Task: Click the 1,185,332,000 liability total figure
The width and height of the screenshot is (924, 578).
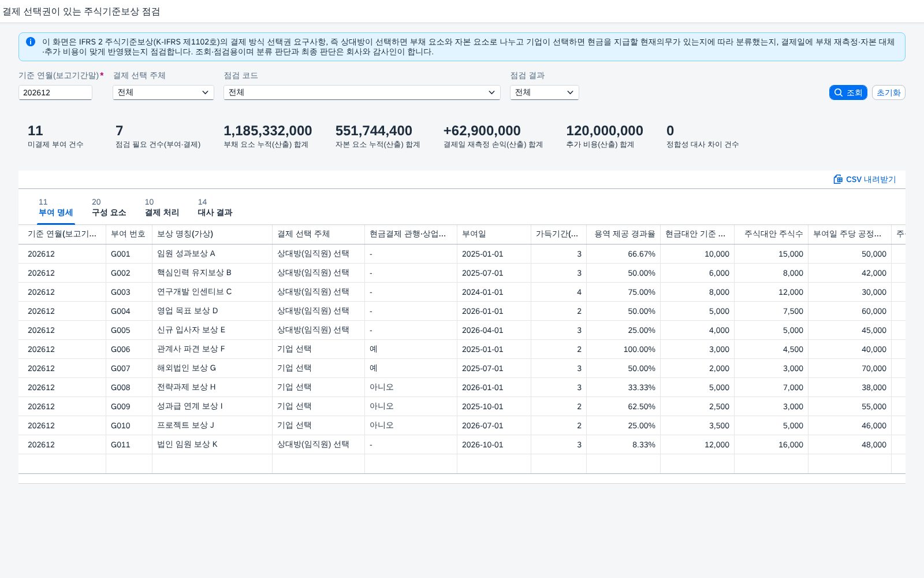Action: coord(268,131)
